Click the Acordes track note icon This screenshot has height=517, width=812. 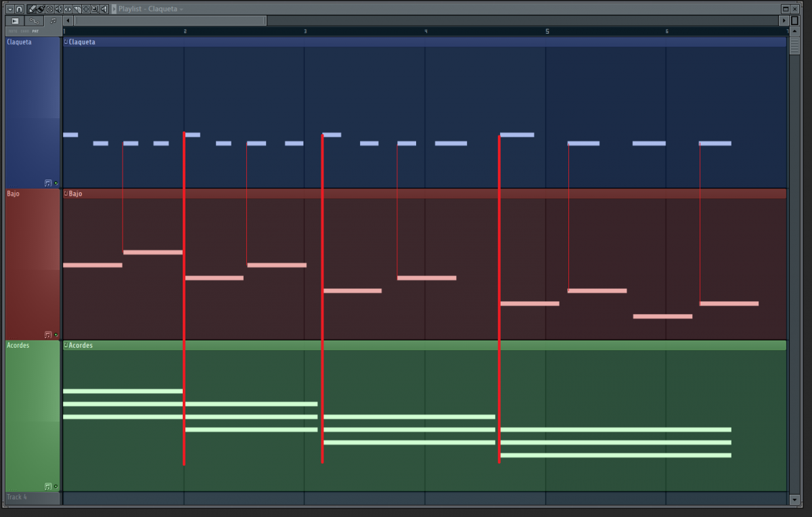pyautogui.click(x=48, y=486)
